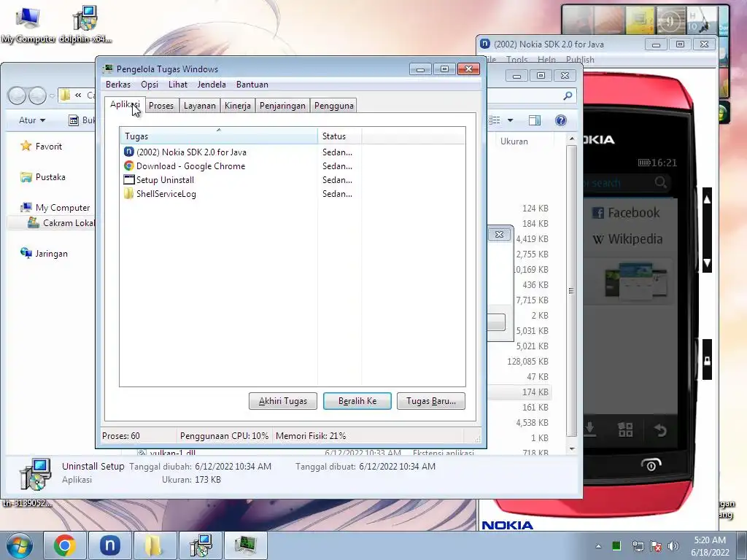Switch to the Proses tab
The width and height of the screenshot is (747, 560).
161,105
